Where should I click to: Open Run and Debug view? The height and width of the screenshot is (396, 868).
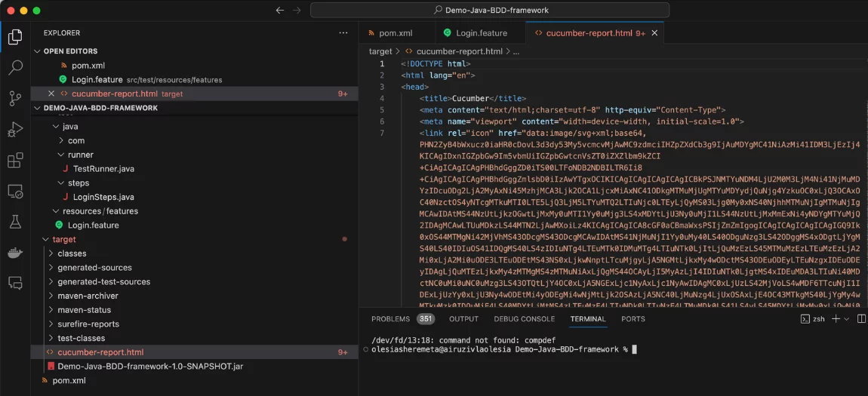coord(15,130)
